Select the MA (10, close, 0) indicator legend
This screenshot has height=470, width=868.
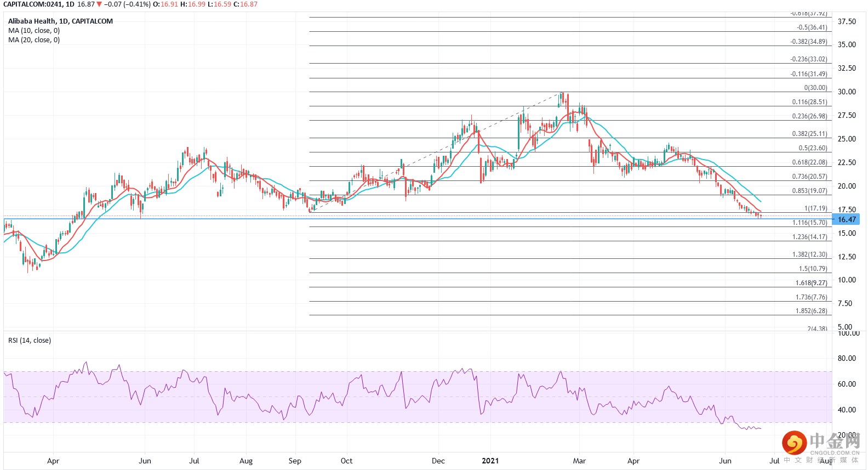tap(34, 31)
